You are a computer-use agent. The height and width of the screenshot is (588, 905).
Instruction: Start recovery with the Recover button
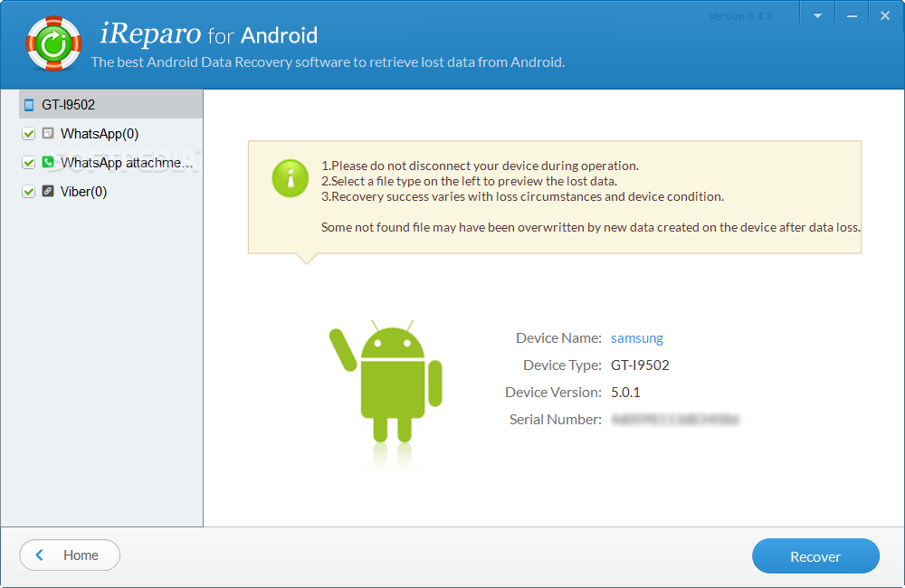[x=815, y=556]
